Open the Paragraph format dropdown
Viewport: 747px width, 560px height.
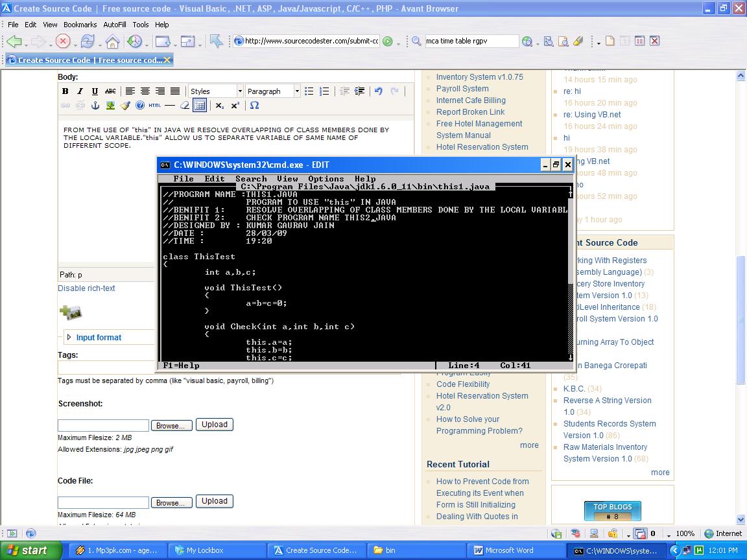pos(272,91)
